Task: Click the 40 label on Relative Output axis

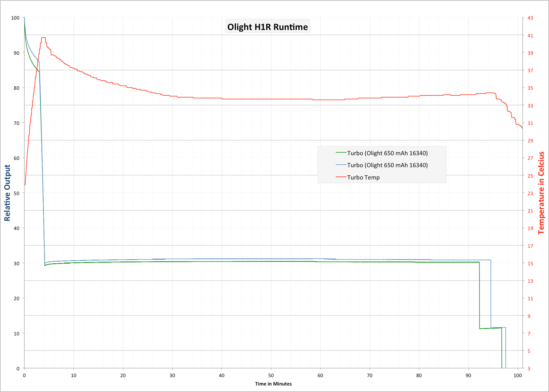Action: [16, 228]
